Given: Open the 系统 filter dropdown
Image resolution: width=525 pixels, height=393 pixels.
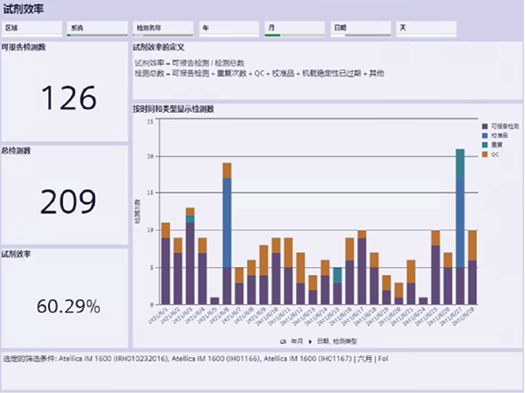Looking at the screenshot, I should (97, 28).
